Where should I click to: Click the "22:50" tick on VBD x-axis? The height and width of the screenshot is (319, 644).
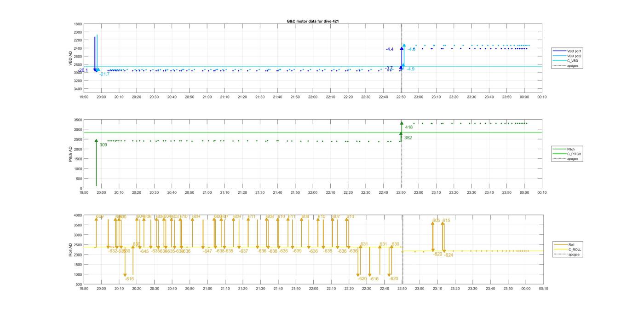[x=401, y=97]
